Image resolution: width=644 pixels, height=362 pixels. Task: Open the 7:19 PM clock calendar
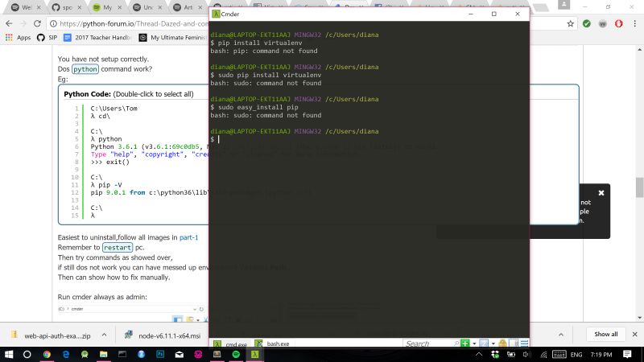[601, 354]
